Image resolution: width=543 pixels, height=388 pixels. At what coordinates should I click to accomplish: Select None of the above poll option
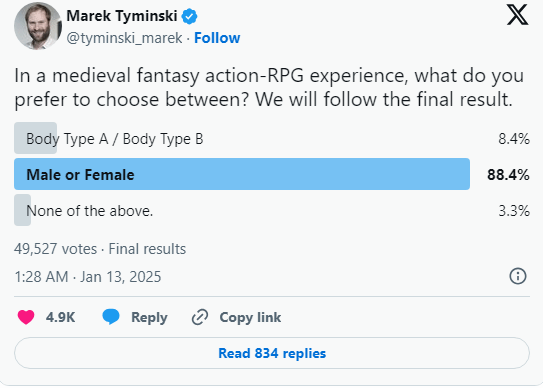(x=89, y=211)
